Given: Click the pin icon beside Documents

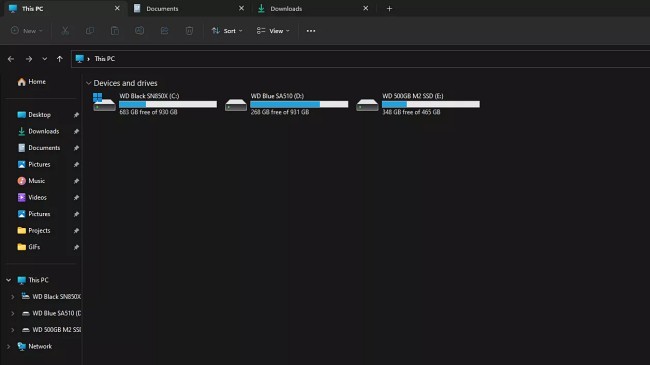Looking at the screenshot, I should pyautogui.click(x=76, y=148).
